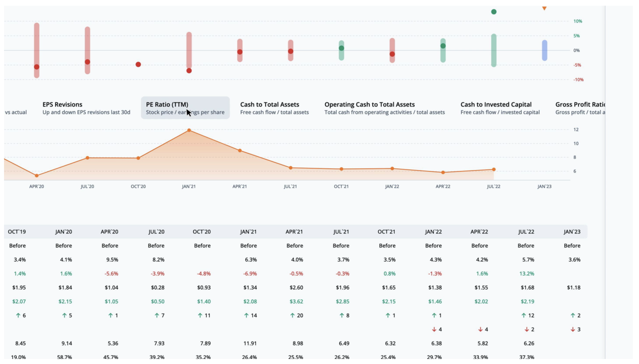Click the red down arrow in APR'22 column
The image size is (639, 364).
coord(480,329)
